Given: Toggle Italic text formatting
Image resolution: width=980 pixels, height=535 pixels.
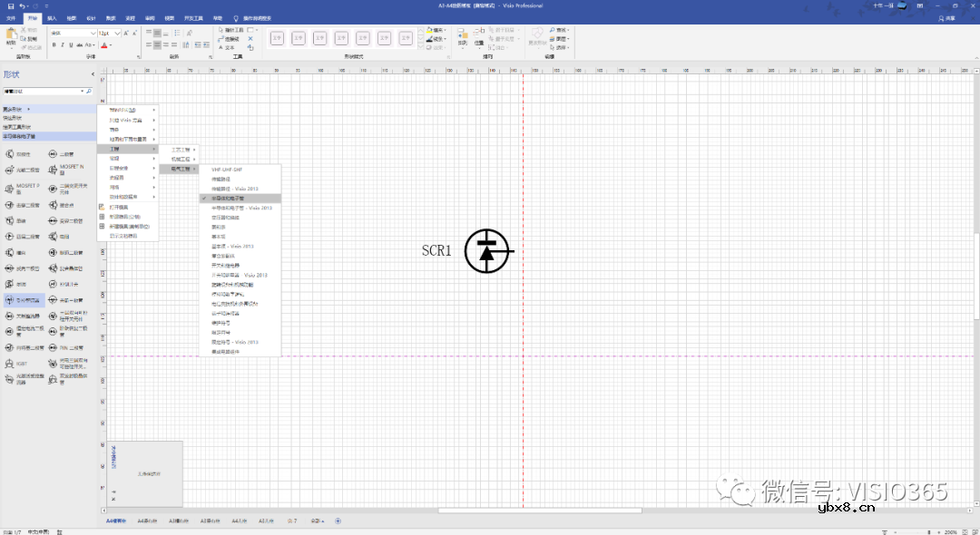Looking at the screenshot, I should click(x=63, y=44).
